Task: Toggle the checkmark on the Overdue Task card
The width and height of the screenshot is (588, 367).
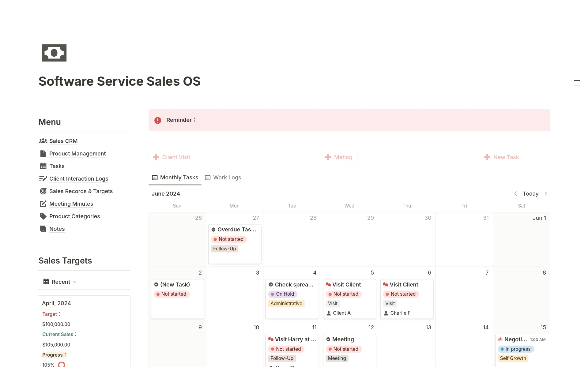Action: (213, 230)
